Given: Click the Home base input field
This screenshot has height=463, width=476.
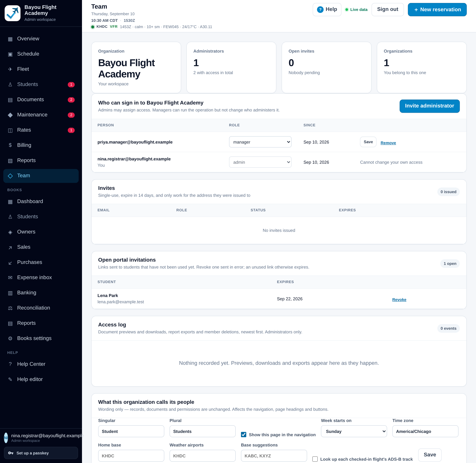Looking at the screenshot, I should (131, 456).
